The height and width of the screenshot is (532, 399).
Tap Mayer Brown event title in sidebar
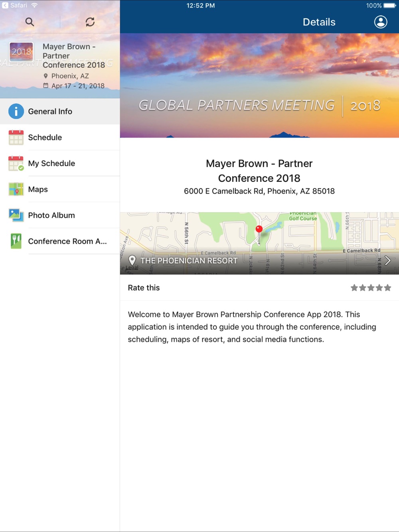(x=74, y=55)
